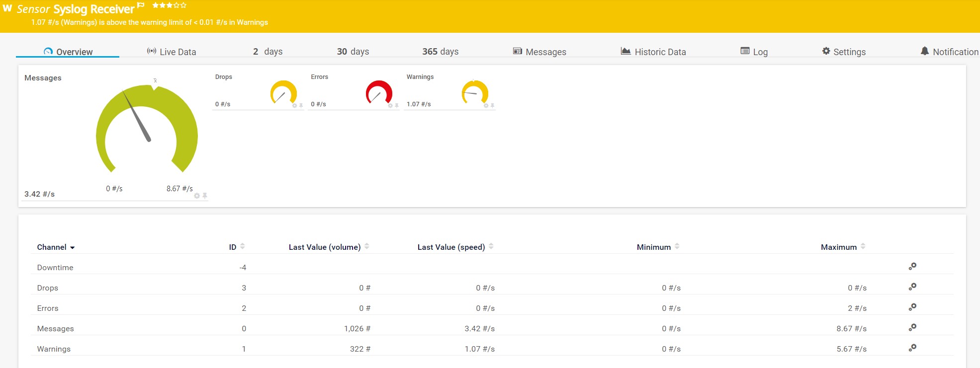Open the Historic Data tab

click(x=653, y=52)
